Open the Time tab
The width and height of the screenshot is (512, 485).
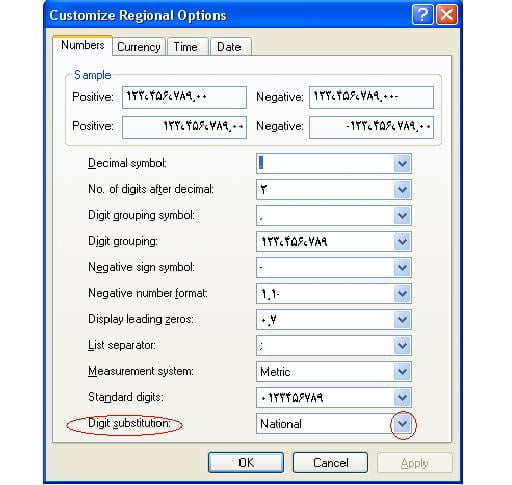click(x=185, y=47)
